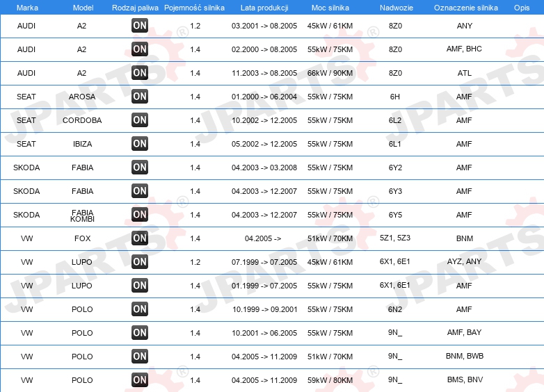
Task: Click the ON icon in the VW Polo 6N2 row
Action: coord(140,309)
